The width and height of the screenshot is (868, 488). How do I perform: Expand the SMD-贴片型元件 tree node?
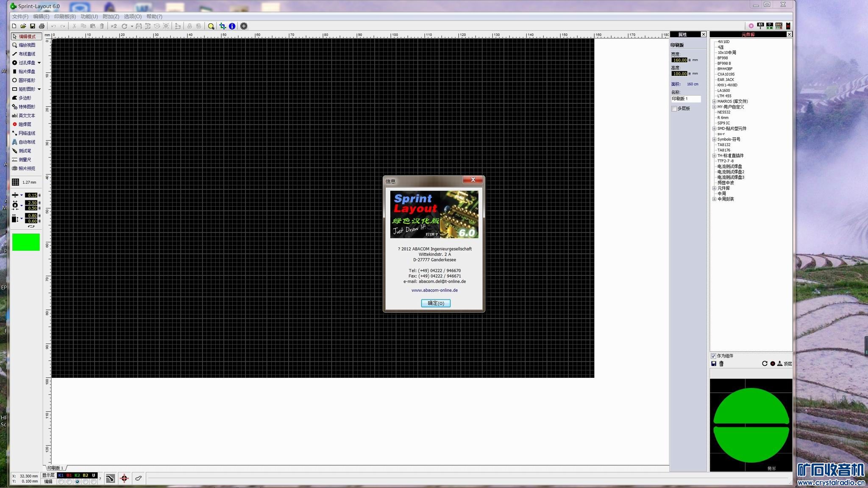click(x=714, y=128)
